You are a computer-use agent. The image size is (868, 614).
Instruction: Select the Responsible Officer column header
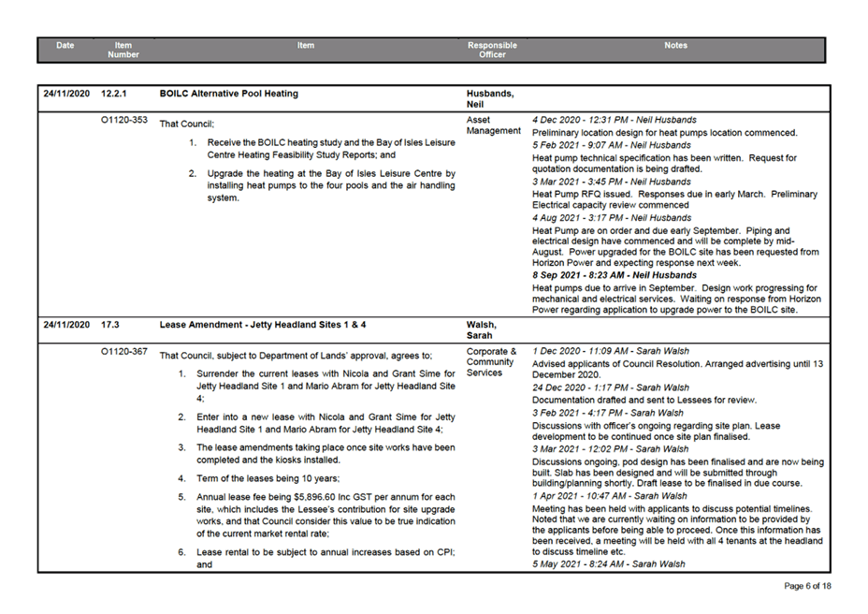click(x=491, y=50)
